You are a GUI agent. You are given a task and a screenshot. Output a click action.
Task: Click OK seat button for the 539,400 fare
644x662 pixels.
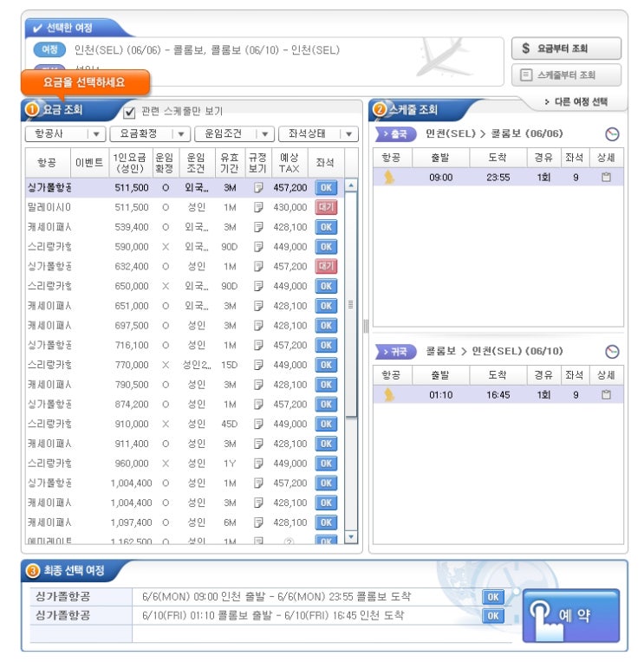(326, 227)
